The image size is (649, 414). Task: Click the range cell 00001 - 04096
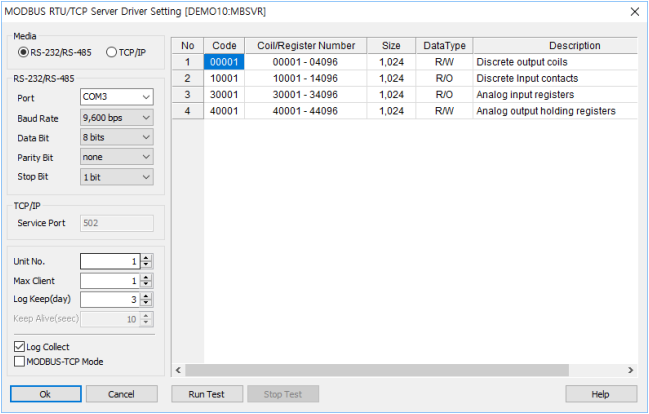[305, 62]
